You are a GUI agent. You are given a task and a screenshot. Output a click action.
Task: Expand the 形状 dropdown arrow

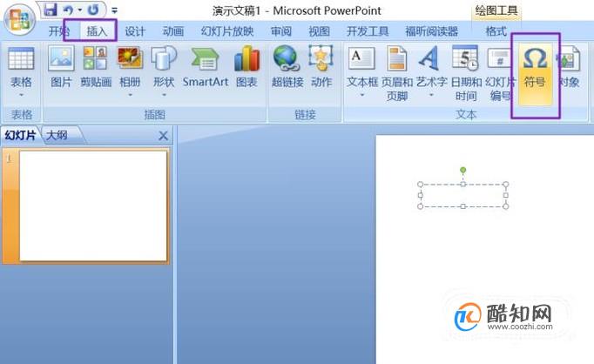pos(164,95)
